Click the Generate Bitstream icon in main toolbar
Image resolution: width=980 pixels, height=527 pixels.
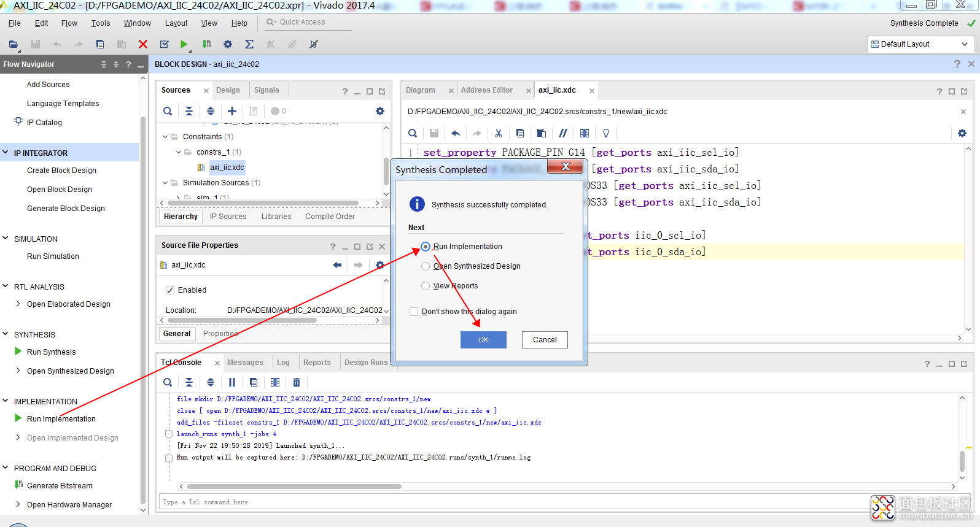[x=206, y=44]
